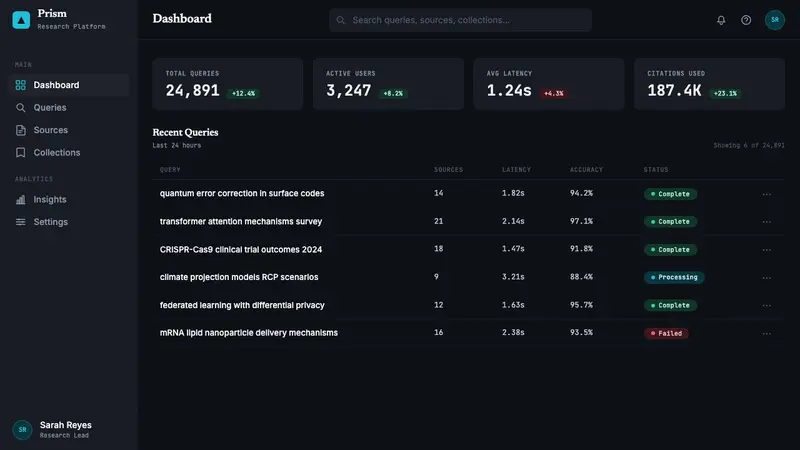This screenshot has height=450, width=800.
Task: Focus the search queries input field
Action: (460, 20)
